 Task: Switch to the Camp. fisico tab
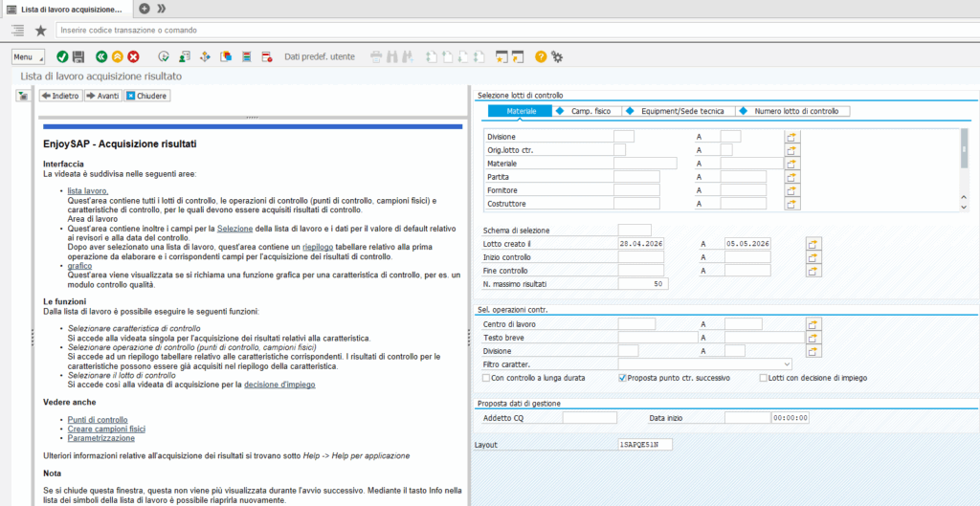pos(589,111)
